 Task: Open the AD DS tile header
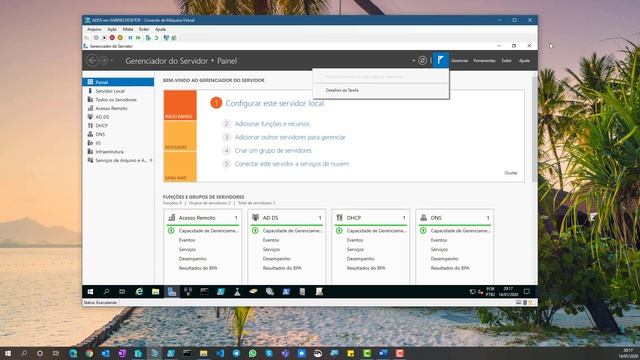287,218
